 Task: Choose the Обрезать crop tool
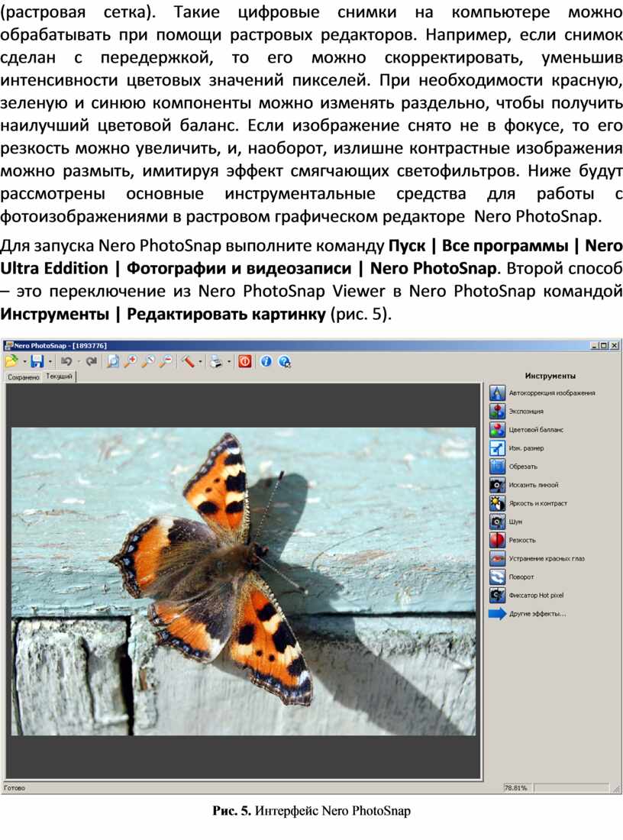tap(497, 467)
